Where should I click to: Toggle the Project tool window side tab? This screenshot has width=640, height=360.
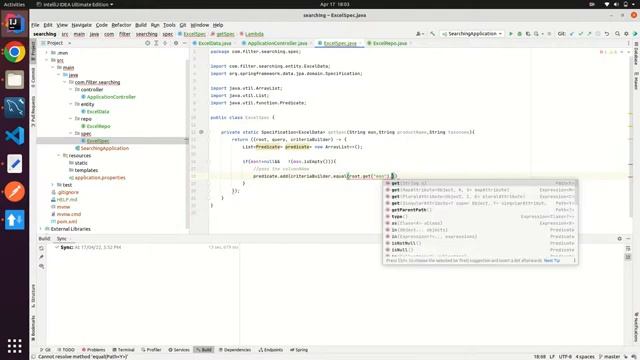tap(33, 51)
